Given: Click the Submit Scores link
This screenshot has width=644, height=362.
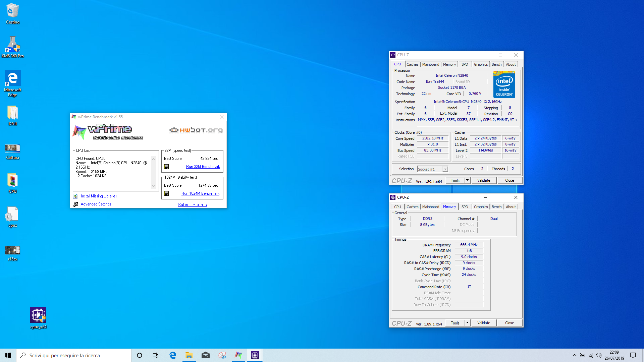Looking at the screenshot, I should [192, 204].
